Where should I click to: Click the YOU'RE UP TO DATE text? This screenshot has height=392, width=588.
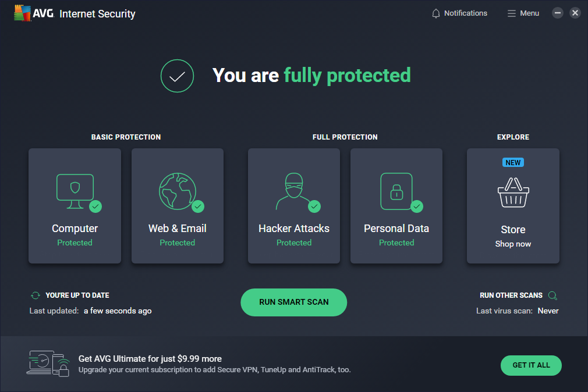point(77,295)
